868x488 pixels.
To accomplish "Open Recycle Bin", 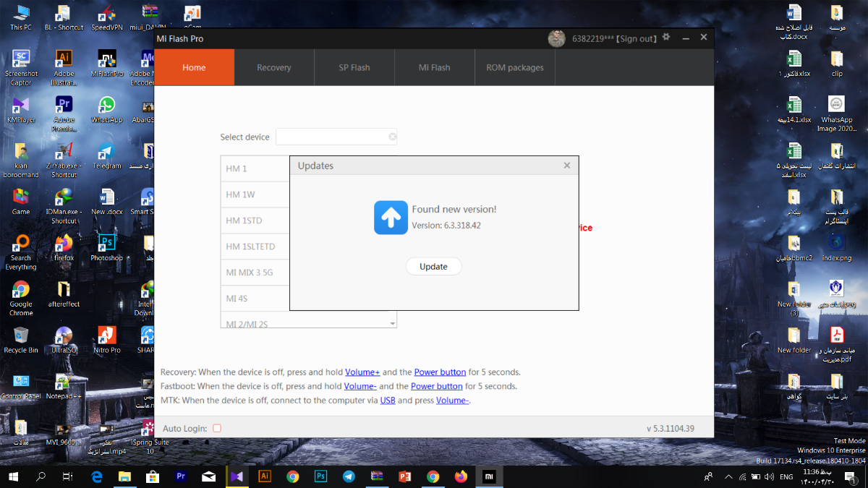I will (21, 340).
